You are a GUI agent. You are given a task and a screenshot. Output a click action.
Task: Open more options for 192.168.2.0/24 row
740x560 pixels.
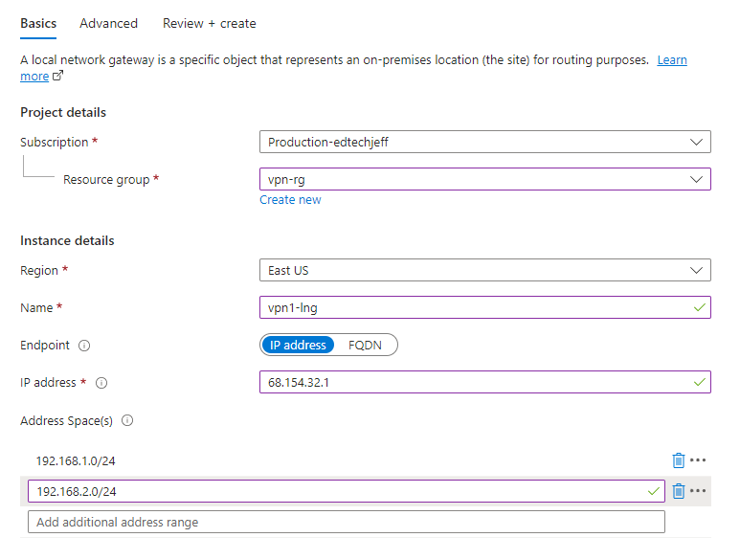[x=698, y=491]
